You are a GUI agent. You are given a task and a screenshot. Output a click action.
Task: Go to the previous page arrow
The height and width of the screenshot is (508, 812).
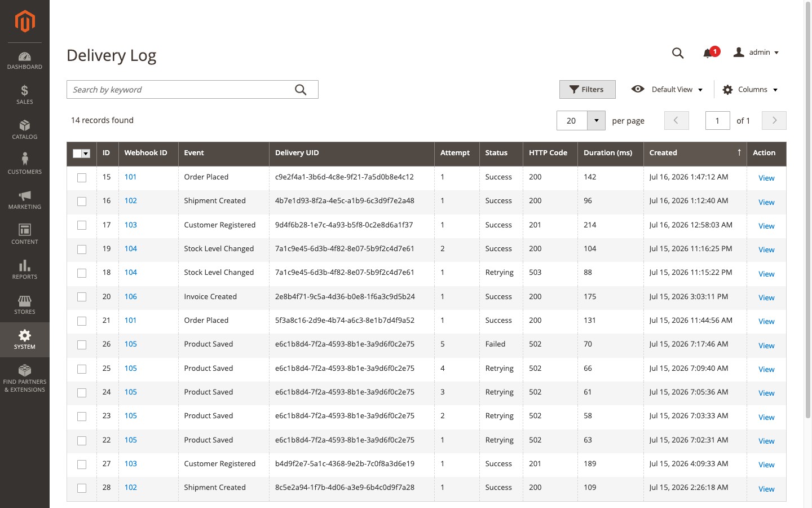(677, 120)
